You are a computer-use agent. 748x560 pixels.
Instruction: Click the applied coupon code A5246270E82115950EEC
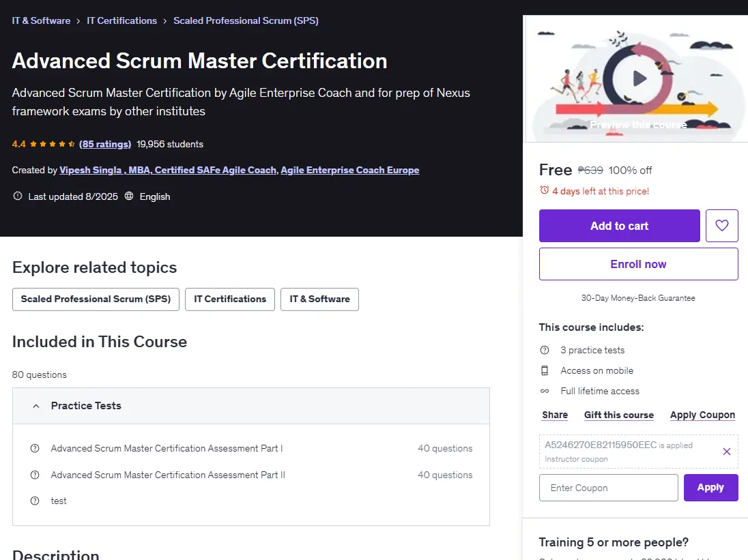(x=601, y=445)
